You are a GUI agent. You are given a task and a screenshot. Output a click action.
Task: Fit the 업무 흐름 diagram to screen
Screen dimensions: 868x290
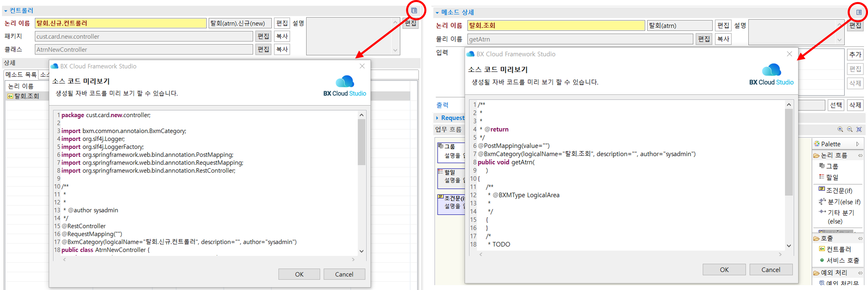[859, 129]
